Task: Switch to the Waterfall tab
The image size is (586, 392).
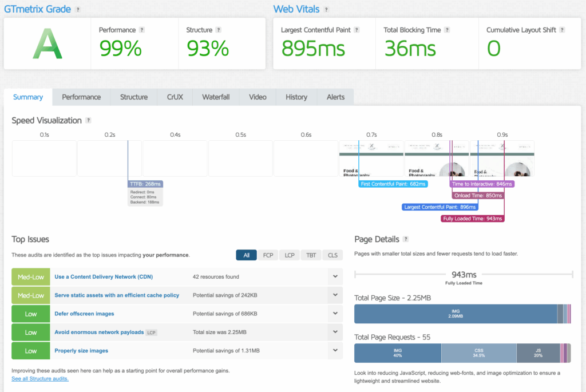Action: pyautogui.click(x=216, y=97)
